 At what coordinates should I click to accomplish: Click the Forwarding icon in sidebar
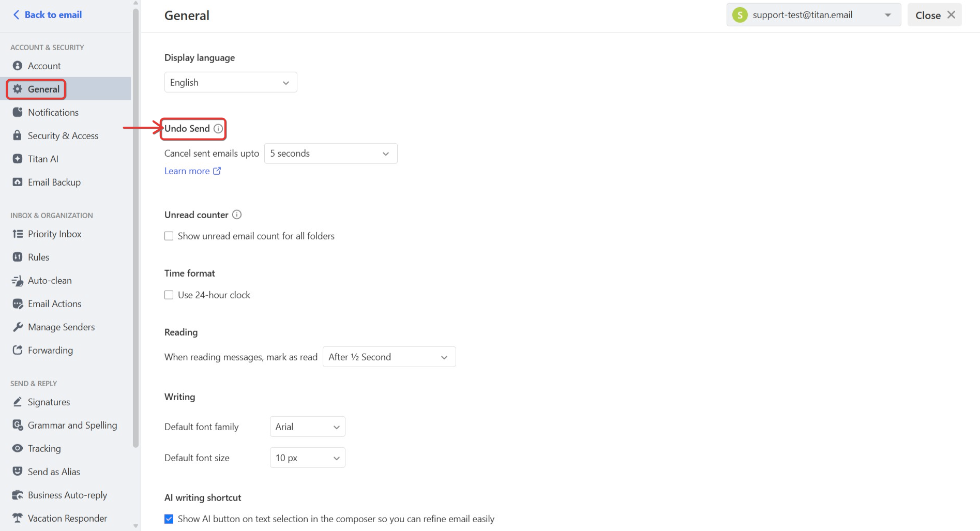18,350
